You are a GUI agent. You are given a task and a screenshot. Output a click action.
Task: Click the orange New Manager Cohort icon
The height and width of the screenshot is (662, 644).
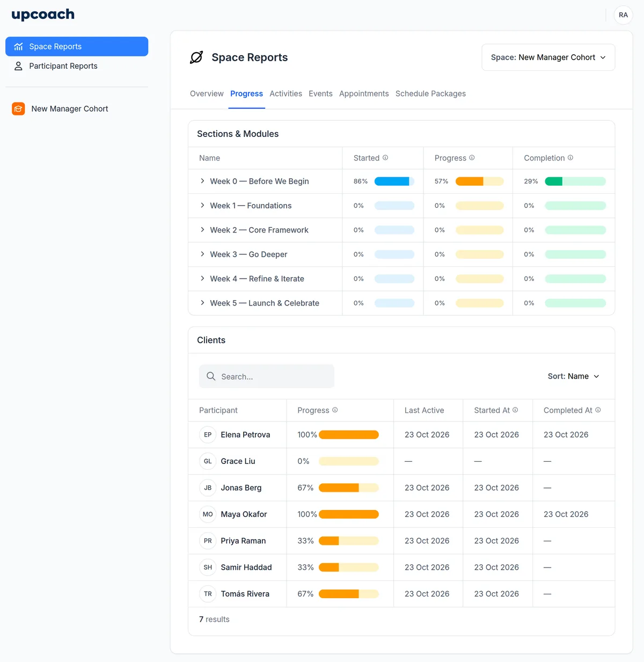tap(18, 109)
